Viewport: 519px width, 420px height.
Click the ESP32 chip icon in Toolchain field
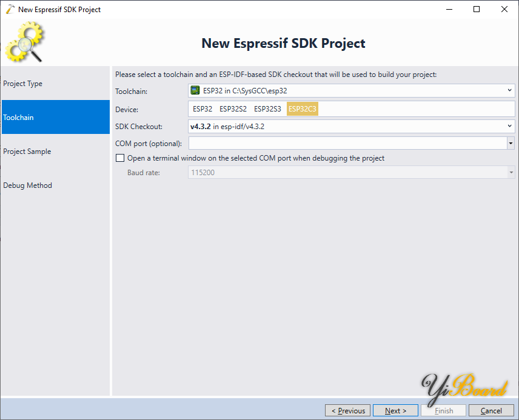[195, 90]
